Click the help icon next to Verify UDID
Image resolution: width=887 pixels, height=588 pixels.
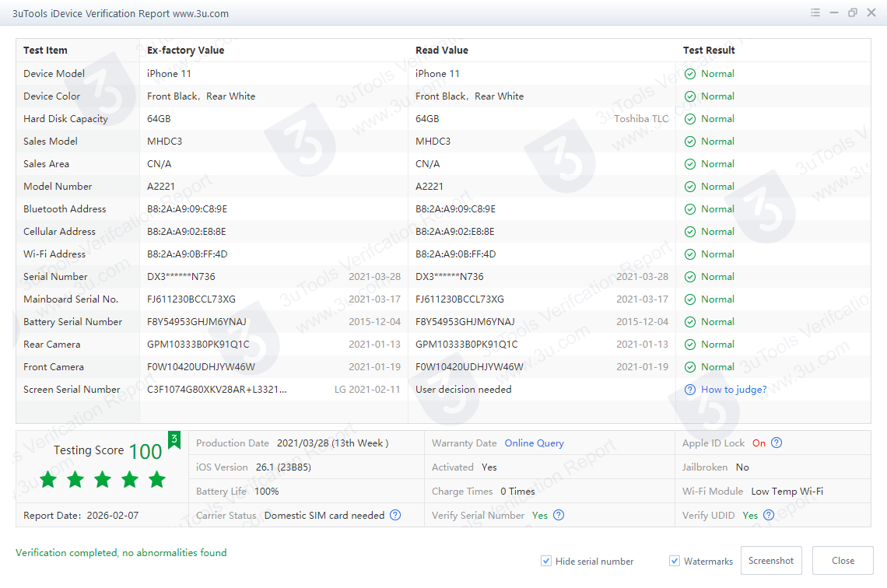pyautogui.click(x=769, y=515)
